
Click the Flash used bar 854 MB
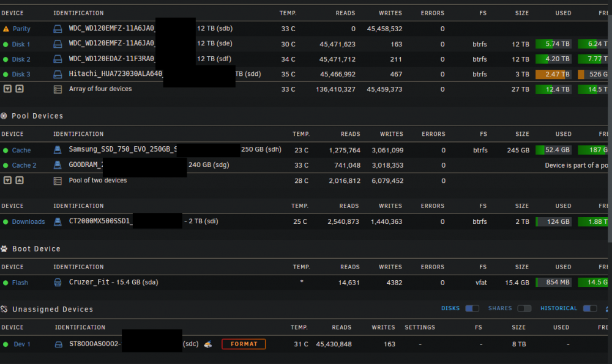[553, 282]
